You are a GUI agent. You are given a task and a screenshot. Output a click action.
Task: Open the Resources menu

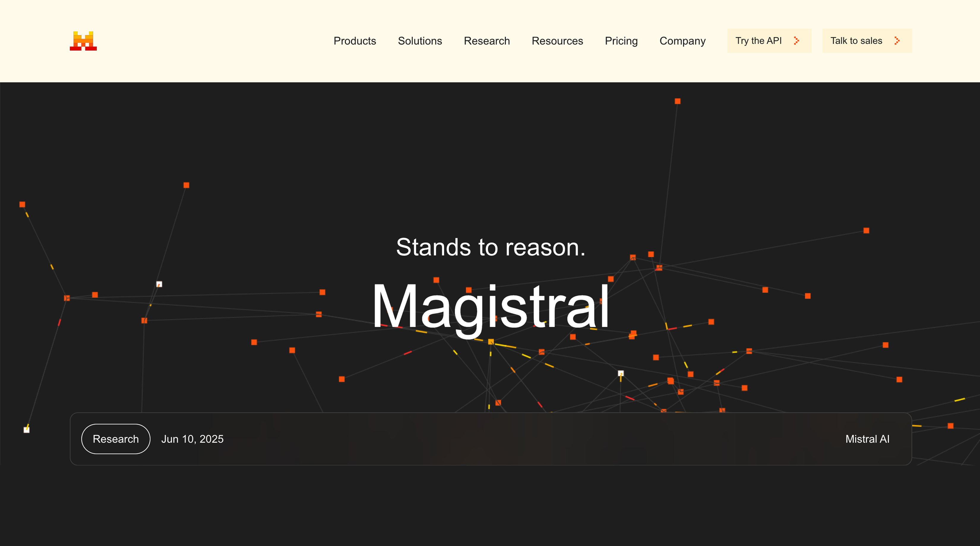[x=557, y=41]
